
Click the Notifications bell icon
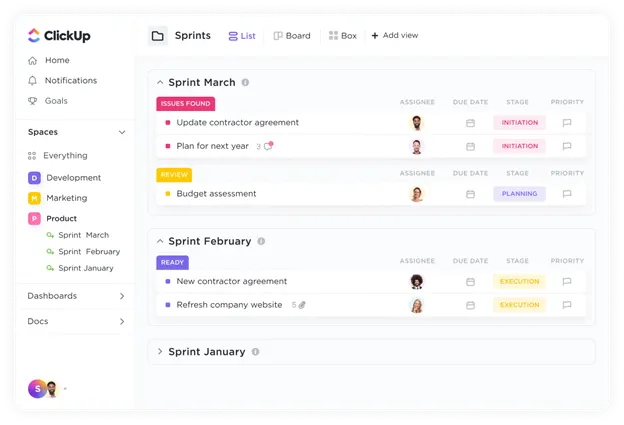coord(33,81)
